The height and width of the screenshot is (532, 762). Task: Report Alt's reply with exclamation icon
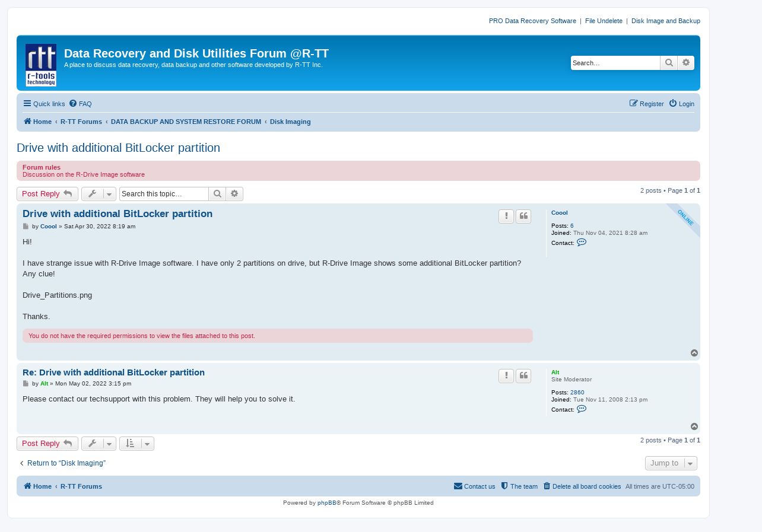[x=506, y=376]
